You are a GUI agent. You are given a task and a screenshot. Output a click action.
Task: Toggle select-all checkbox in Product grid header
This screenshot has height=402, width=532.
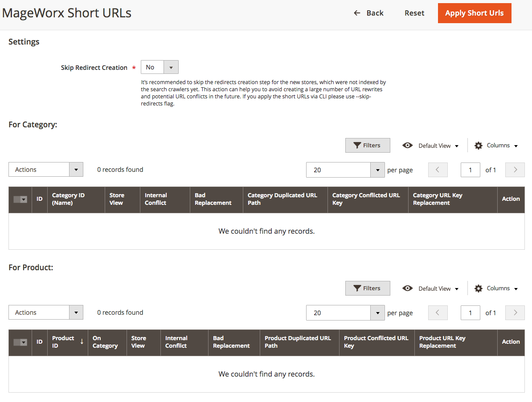(20, 342)
